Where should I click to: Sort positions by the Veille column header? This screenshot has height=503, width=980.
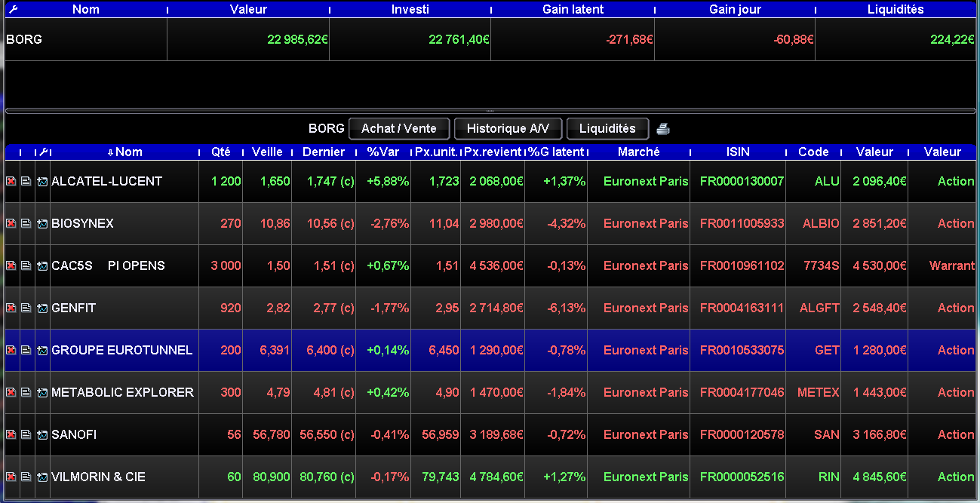tap(268, 152)
